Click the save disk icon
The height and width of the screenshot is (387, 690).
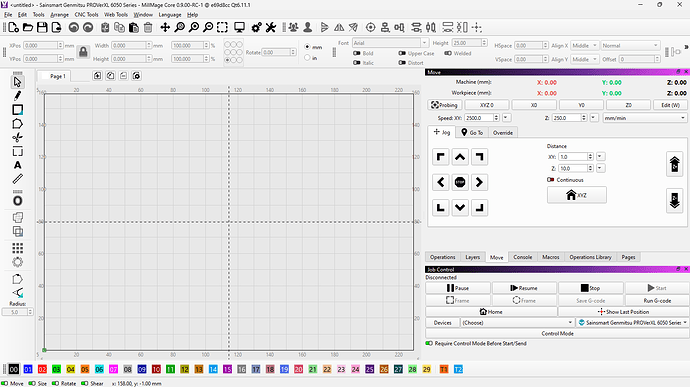click(42, 28)
